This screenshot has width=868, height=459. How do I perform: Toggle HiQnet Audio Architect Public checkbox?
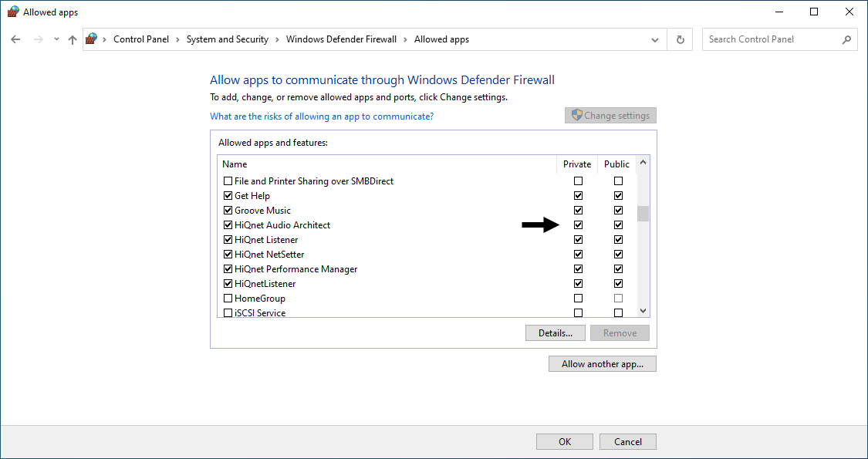point(618,224)
